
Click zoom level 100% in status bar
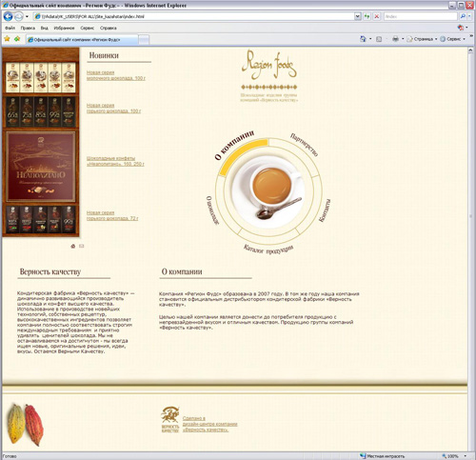454,456
